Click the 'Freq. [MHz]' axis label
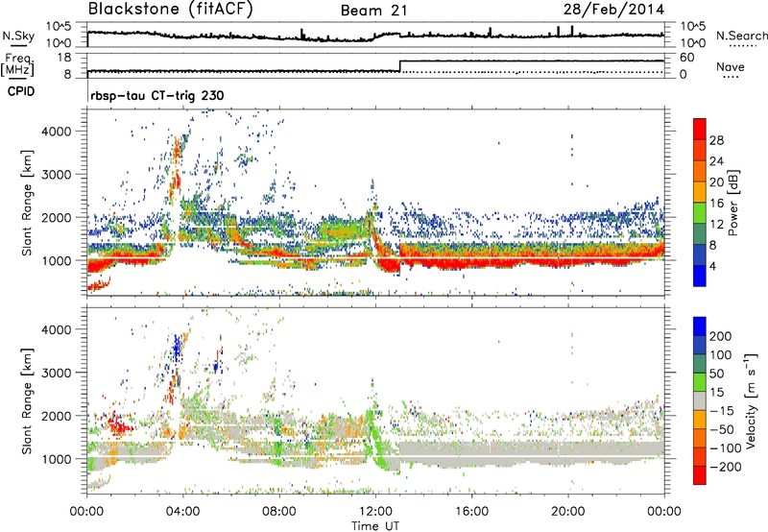Image resolution: width=768 pixels, height=532 pixels. tap(17, 65)
